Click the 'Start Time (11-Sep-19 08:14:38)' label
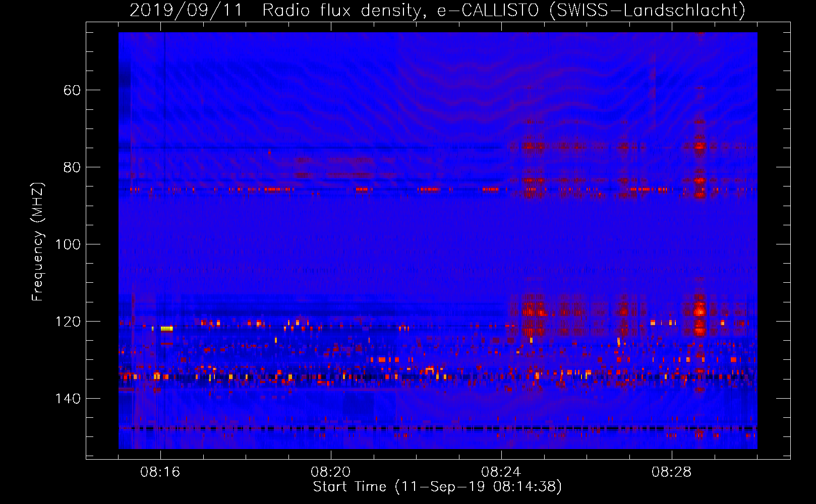Image resolution: width=816 pixels, height=504 pixels. 437,487
